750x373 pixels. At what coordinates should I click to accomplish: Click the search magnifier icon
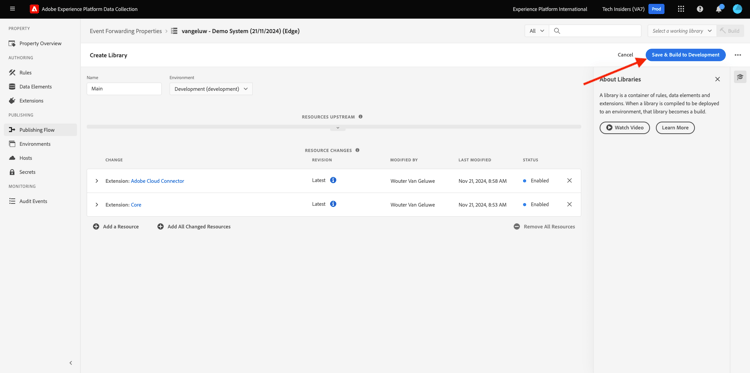point(557,31)
